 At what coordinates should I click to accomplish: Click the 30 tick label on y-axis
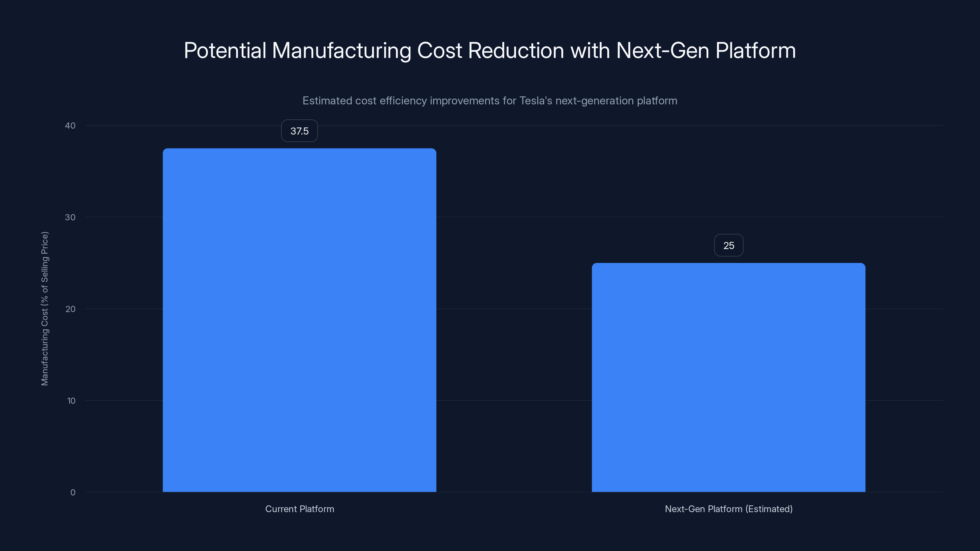[x=70, y=217]
